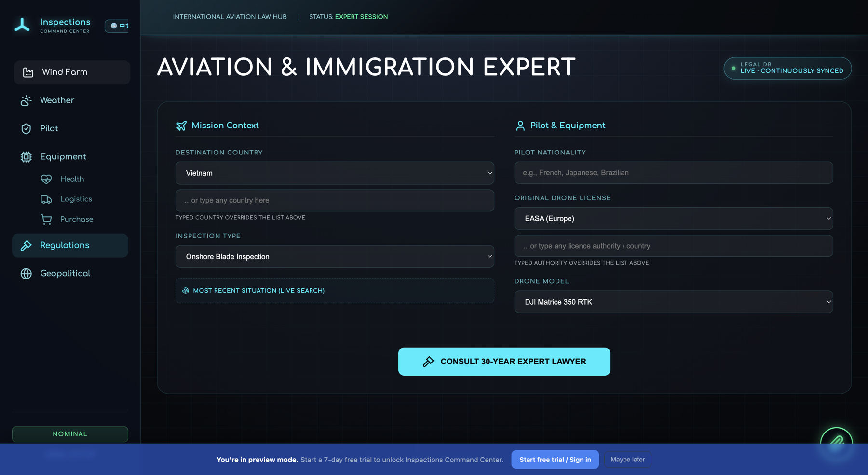Click Most Recent Situation live search button
This screenshot has width=868, height=475.
click(335, 291)
